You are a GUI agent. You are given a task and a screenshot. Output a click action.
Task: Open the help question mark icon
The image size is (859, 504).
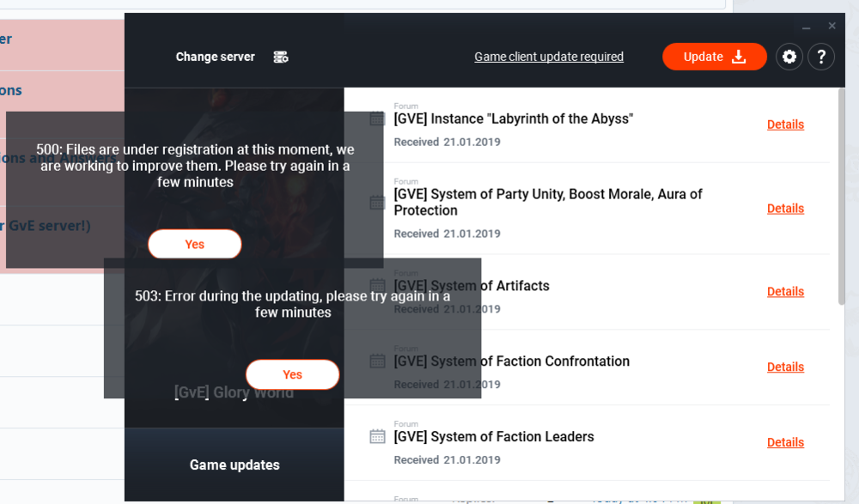[x=821, y=57]
